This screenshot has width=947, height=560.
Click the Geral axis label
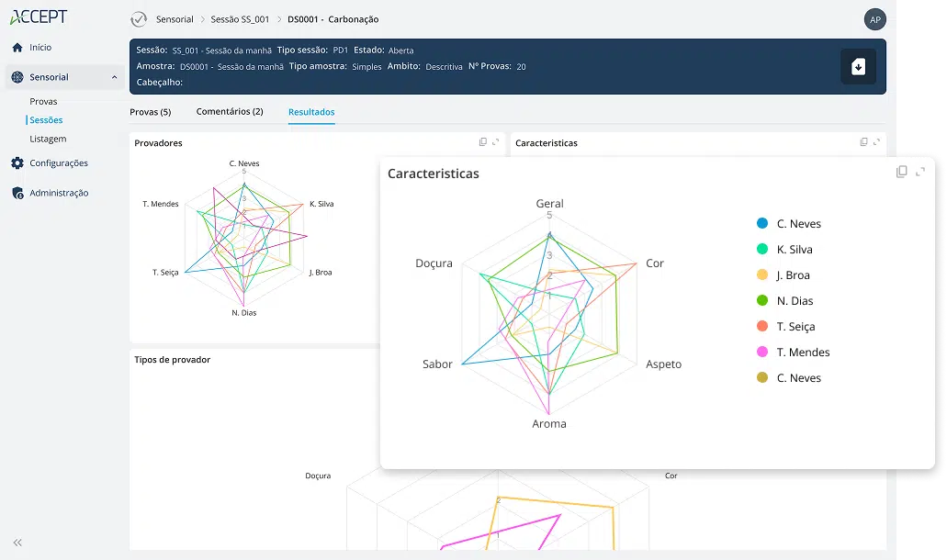(x=549, y=204)
